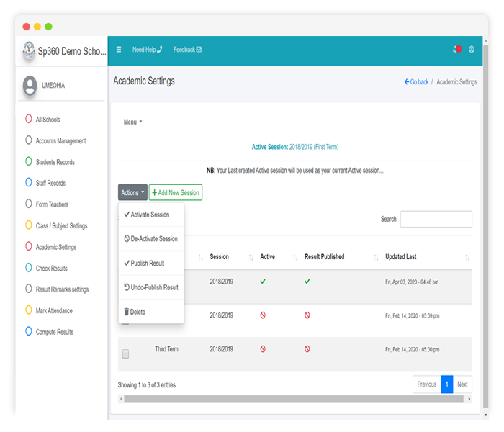Open the notification bell icon
Screen dimensions: 504x432
coord(456,49)
